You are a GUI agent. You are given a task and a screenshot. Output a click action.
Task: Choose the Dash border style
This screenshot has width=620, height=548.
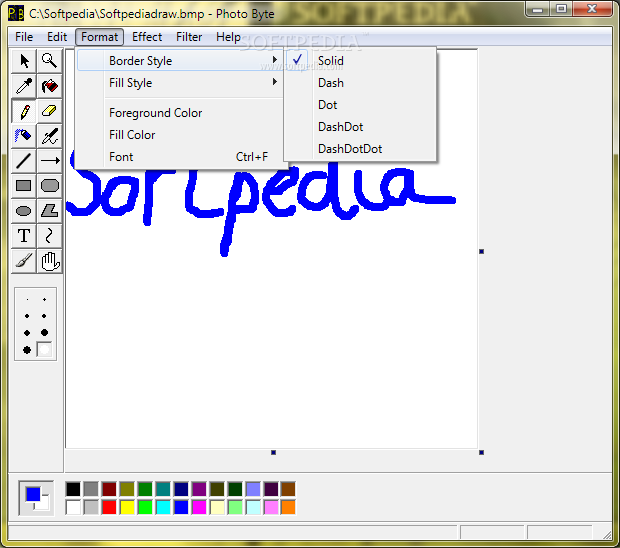[360, 83]
